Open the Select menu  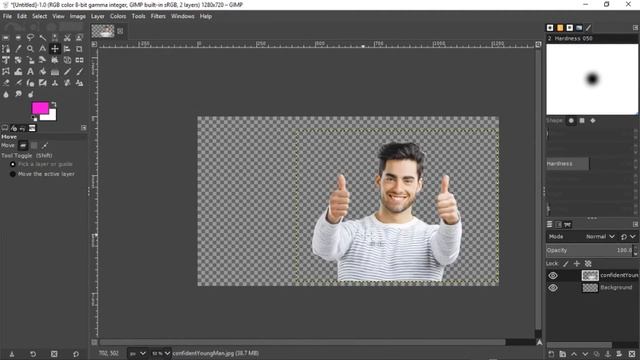40,16
